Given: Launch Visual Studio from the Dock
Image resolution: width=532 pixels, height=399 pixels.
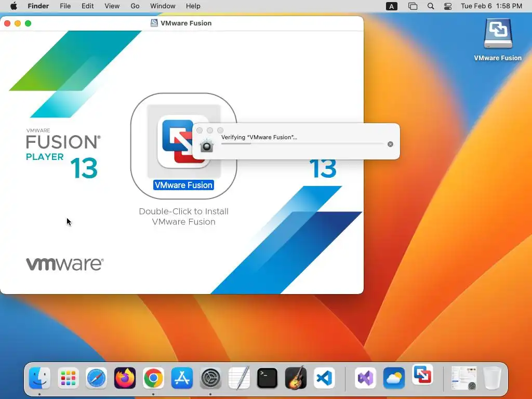Looking at the screenshot, I should point(365,378).
